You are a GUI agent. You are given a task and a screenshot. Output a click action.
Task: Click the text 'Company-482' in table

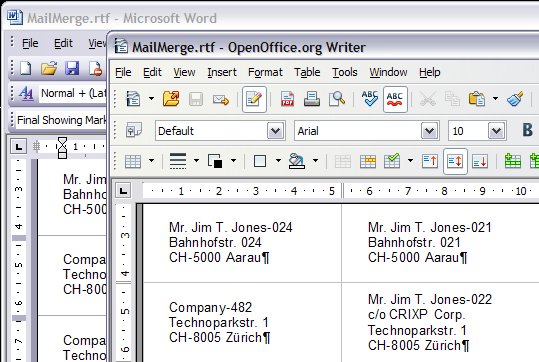[210, 308]
